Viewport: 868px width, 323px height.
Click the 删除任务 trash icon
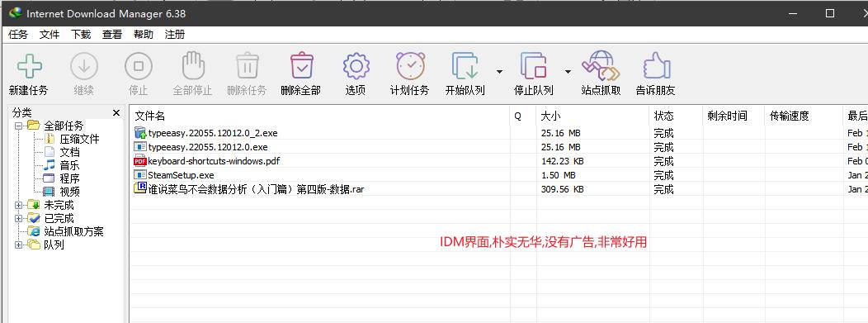[247, 65]
